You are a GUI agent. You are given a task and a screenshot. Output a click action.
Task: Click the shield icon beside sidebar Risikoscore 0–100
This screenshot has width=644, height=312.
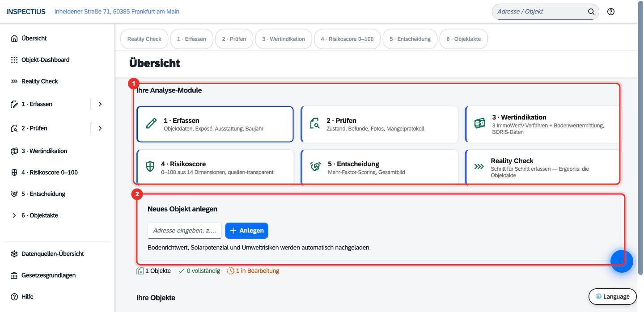(14, 173)
